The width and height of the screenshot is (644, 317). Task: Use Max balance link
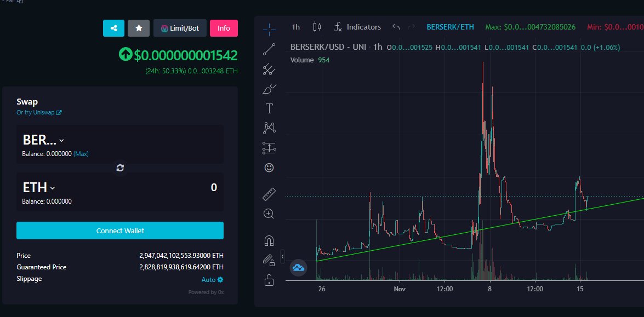click(x=81, y=154)
